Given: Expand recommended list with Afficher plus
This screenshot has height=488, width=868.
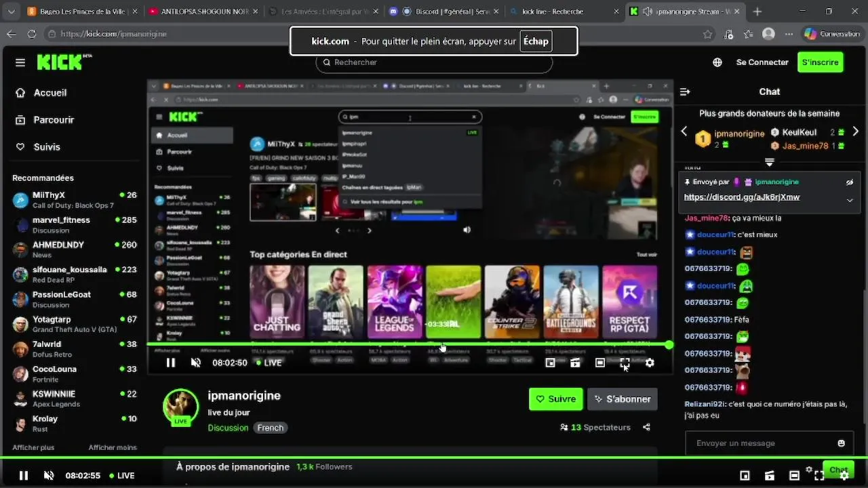Looking at the screenshot, I should coord(33,448).
